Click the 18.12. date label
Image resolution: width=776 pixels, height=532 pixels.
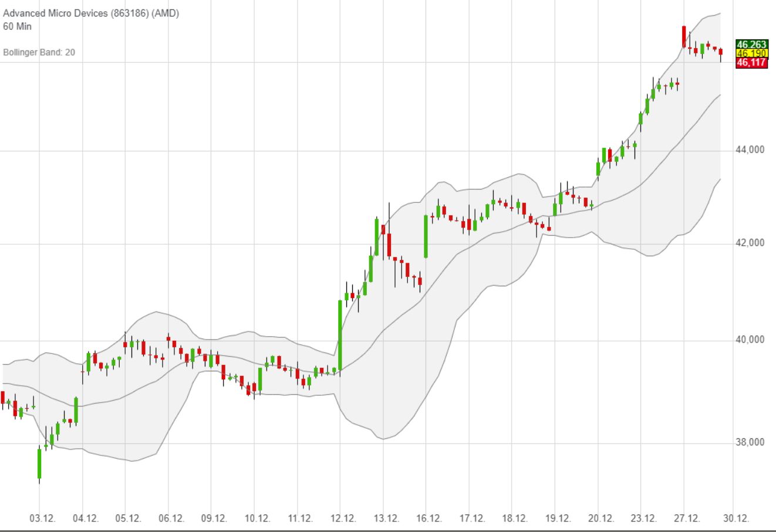(515, 519)
